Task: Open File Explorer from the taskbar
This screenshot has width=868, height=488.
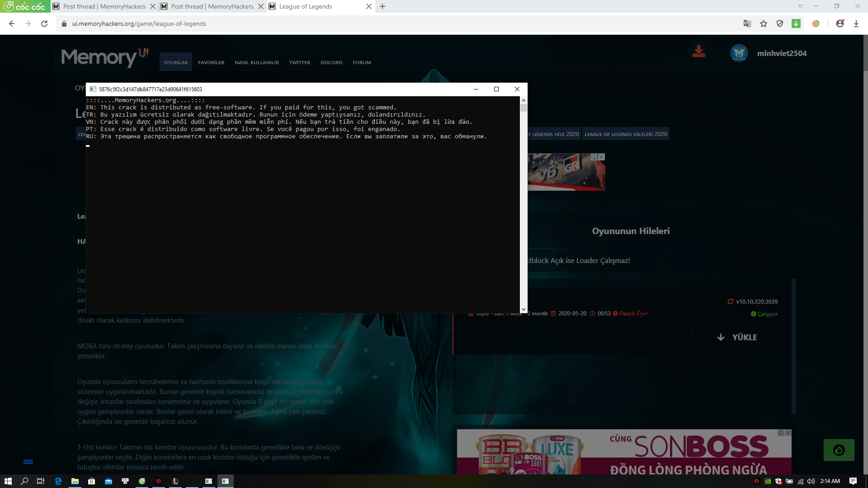Action: [75, 481]
